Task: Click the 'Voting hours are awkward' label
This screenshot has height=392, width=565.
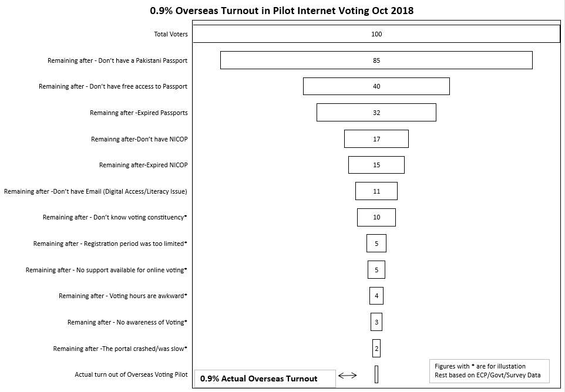Action: coord(123,296)
